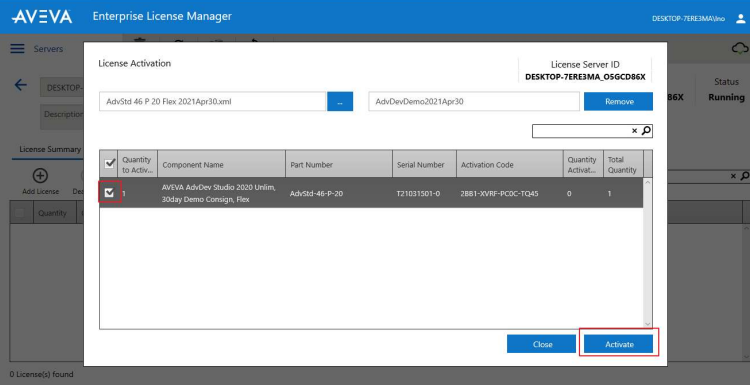
Task: Go back with the left arrow
Action: click(x=21, y=85)
